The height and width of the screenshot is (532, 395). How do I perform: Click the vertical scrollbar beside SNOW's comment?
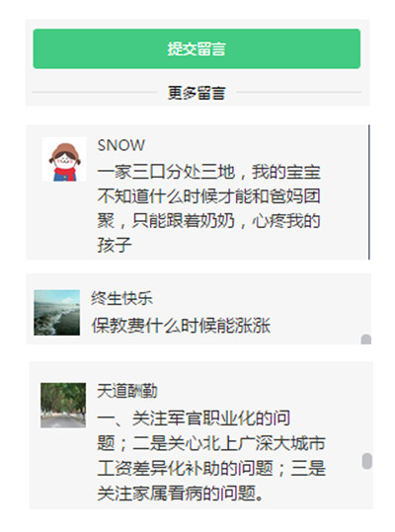(369, 192)
